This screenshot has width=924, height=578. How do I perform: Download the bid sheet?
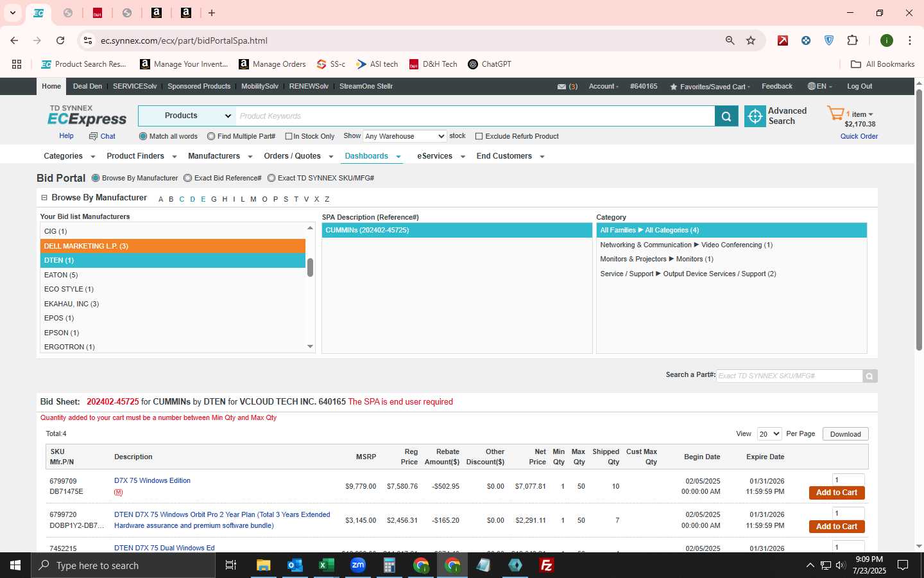(845, 434)
